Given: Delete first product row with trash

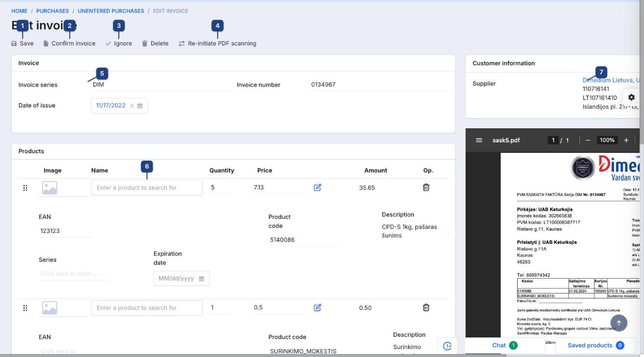Looking at the screenshot, I should point(426,188).
